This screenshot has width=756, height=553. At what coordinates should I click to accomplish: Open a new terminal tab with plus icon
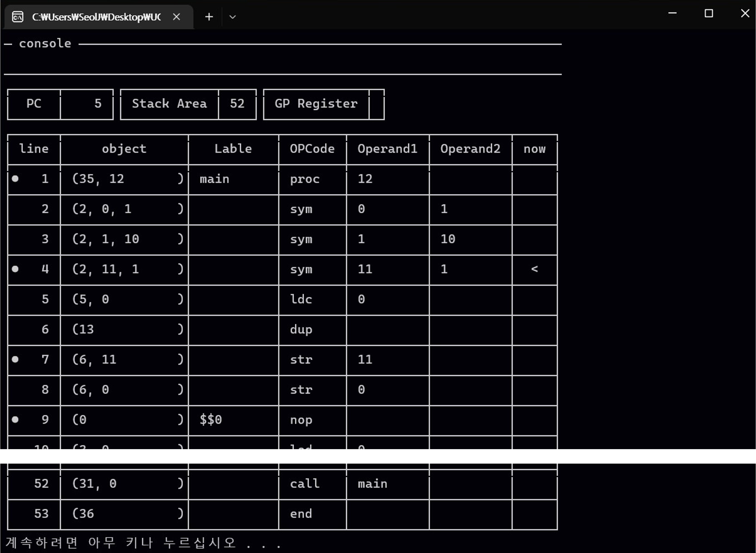pyautogui.click(x=208, y=17)
